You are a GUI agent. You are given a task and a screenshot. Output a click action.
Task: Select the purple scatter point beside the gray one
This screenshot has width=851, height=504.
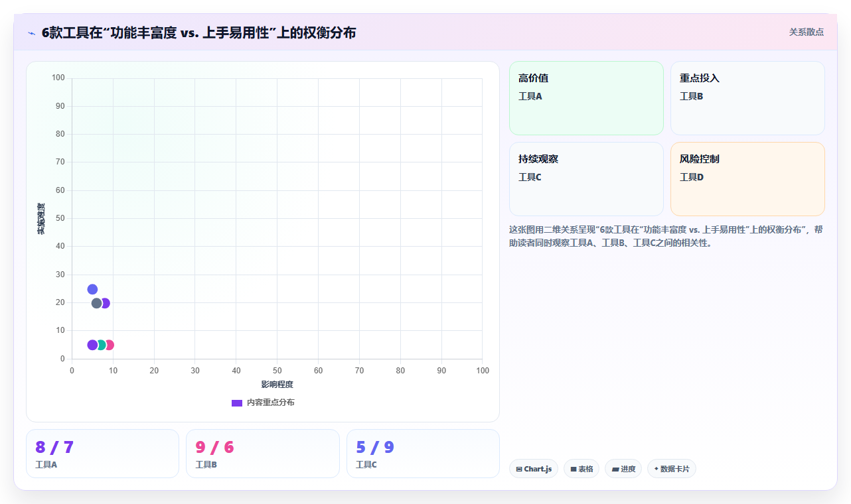106,303
